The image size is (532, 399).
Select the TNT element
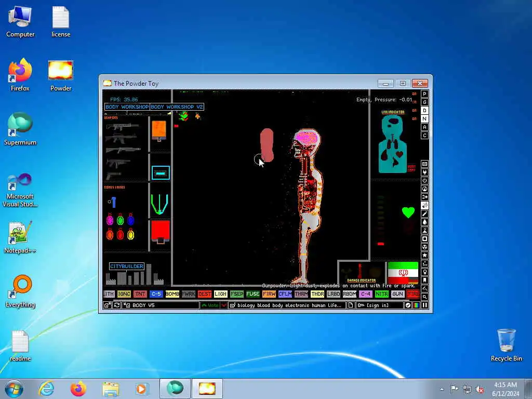[x=140, y=294]
